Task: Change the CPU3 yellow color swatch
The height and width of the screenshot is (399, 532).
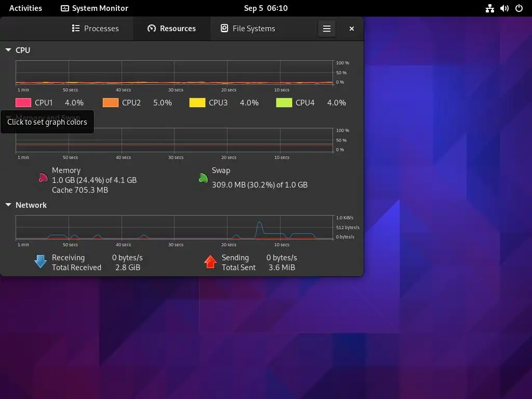Action: 197,102
